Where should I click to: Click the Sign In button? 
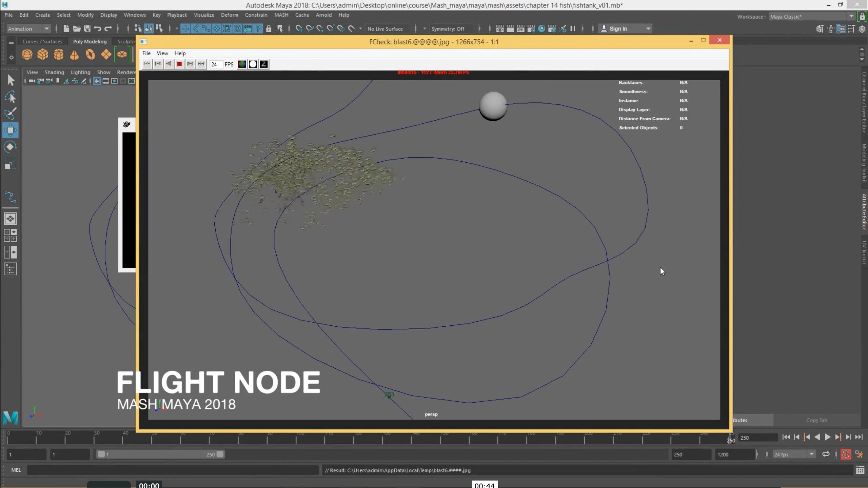(x=618, y=29)
